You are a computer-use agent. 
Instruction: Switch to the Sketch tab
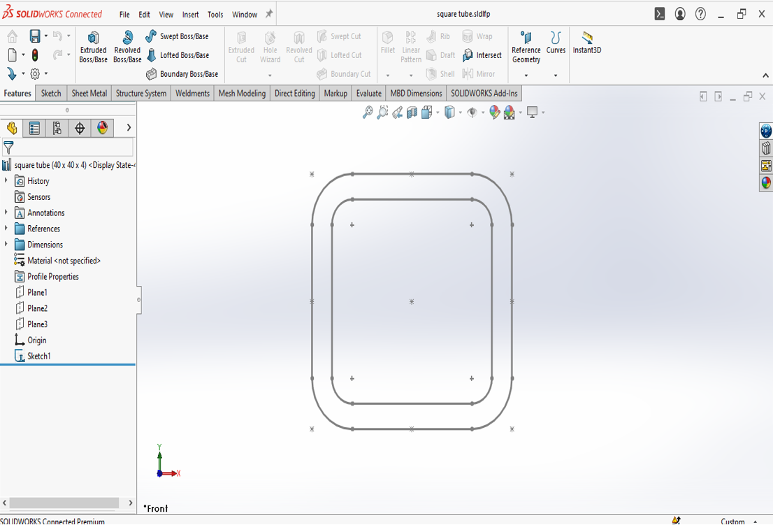pos(51,94)
